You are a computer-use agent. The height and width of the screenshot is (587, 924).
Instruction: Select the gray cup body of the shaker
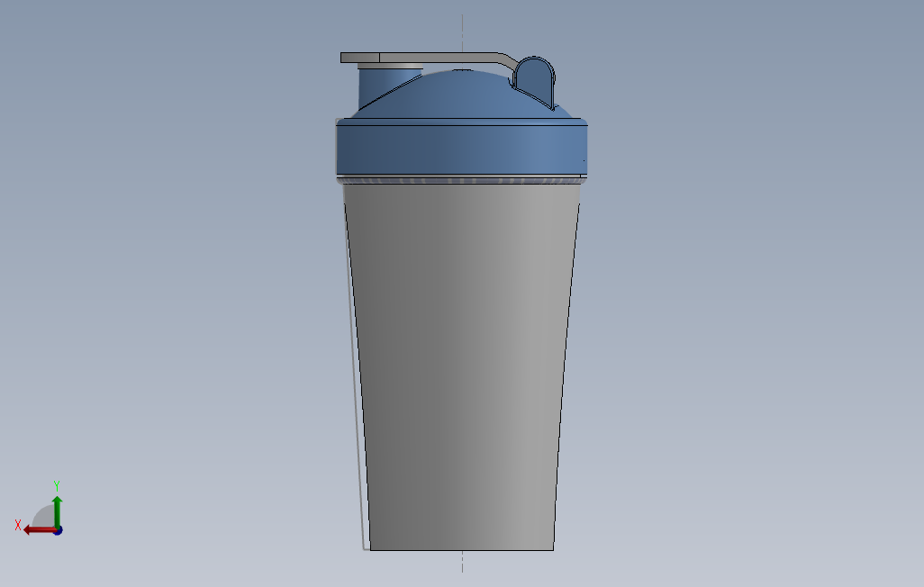[461, 366]
